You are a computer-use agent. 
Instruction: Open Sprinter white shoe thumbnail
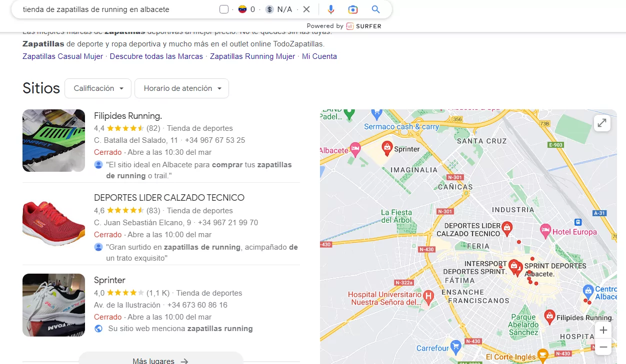pos(53,305)
